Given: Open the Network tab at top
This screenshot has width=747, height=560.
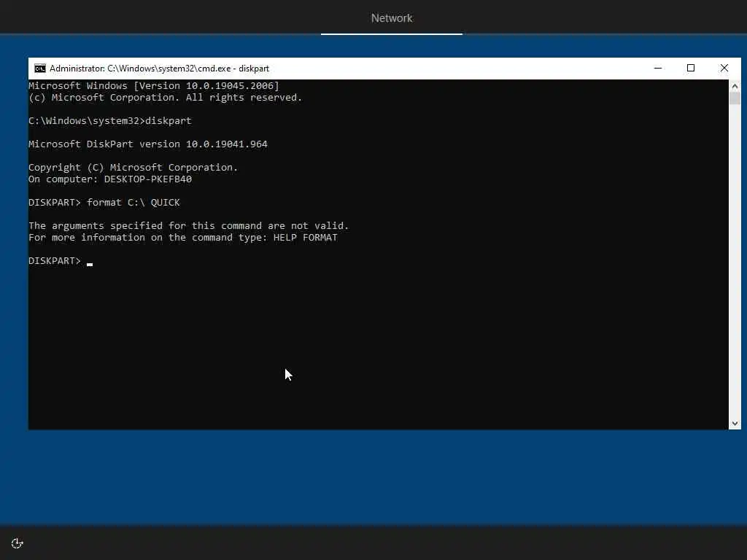Looking at the screenshot, I should coord(392,18).
